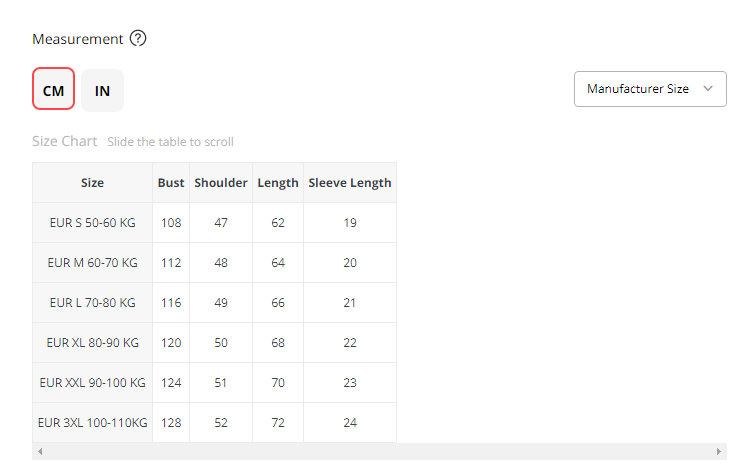Click the Size Chart heading text
Image resolution: width=741 pixels, height=472 pixels.
pyautogui.click(x=65, y=141)
